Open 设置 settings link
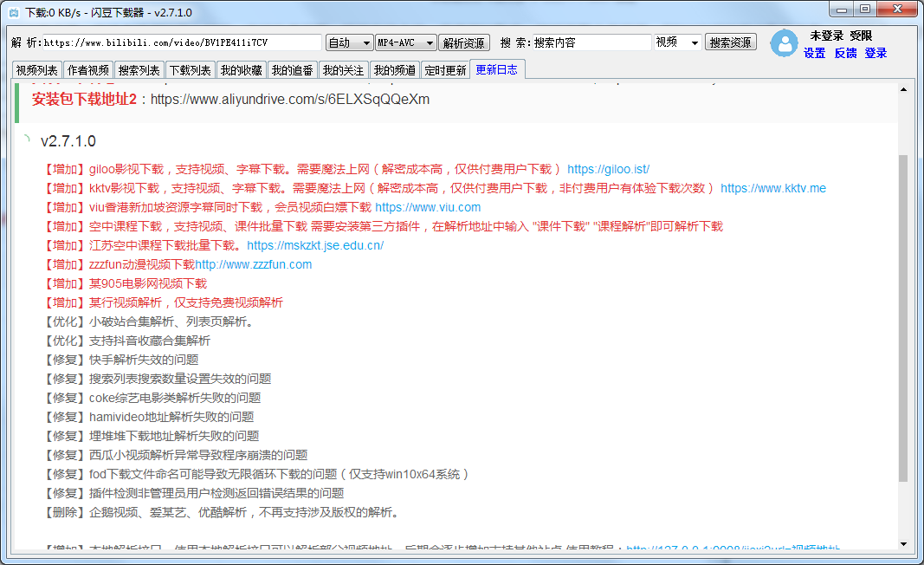This screenshot has height=565, width=924. click(x=814, y=53)
